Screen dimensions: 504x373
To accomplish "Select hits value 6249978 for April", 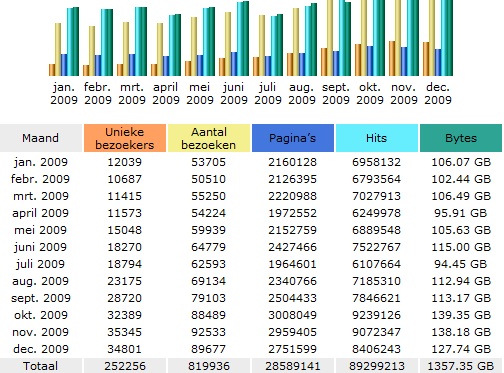I will click(377, 213).
